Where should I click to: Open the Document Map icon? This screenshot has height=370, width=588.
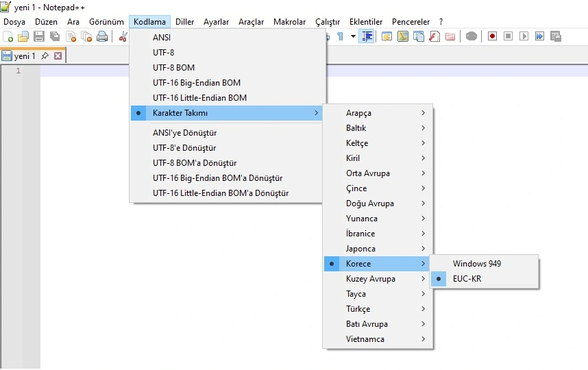(x=403, y=36)
